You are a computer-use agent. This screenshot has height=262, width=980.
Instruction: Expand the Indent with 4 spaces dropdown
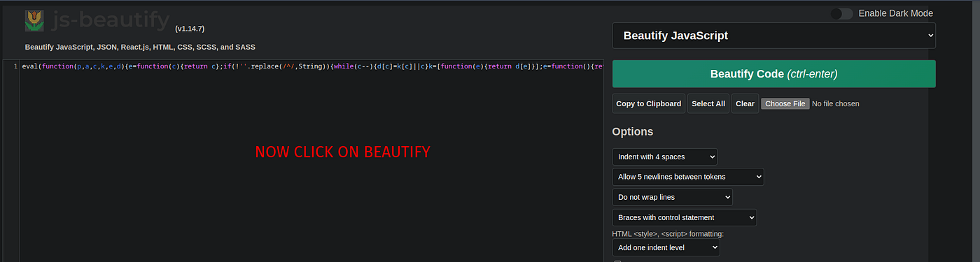pyautogui.click(x=664, y=157)
